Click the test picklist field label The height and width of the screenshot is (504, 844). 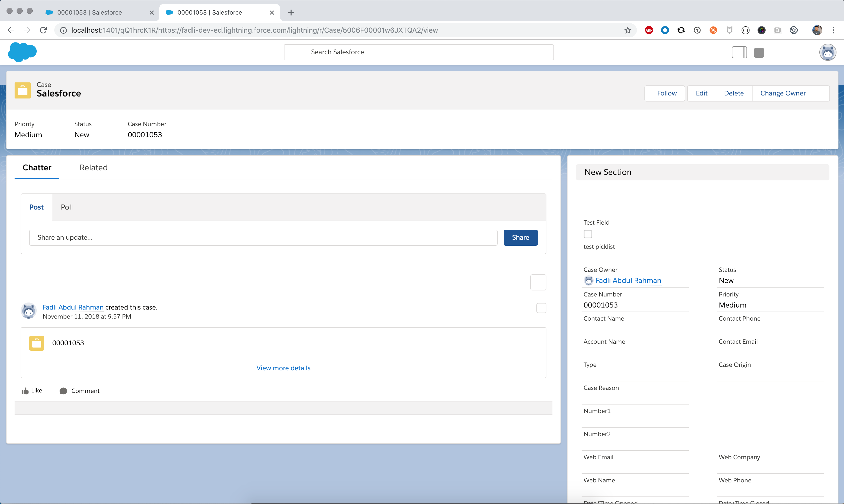[x=599, y=247]
